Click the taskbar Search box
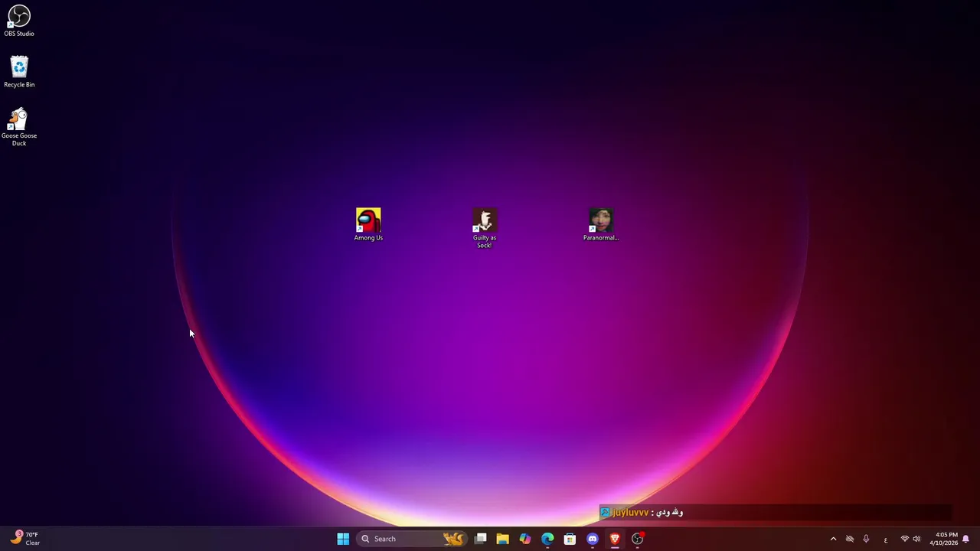 (x=411, y=539)
